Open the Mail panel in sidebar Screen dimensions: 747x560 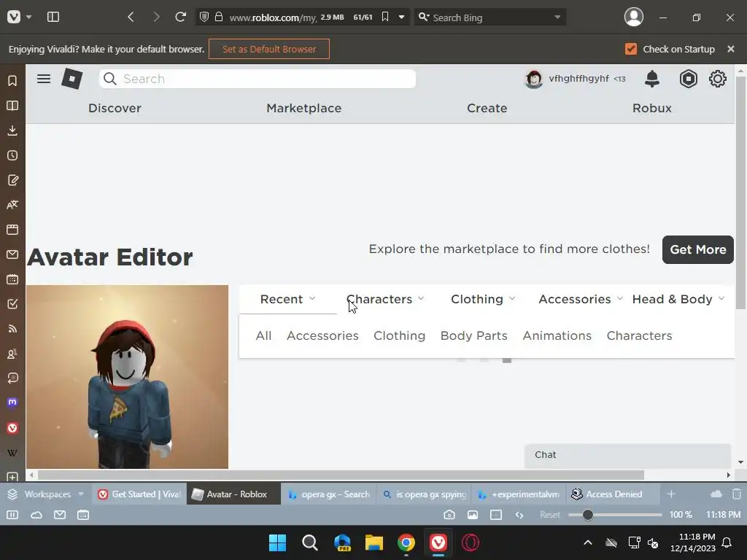[12, 254]
